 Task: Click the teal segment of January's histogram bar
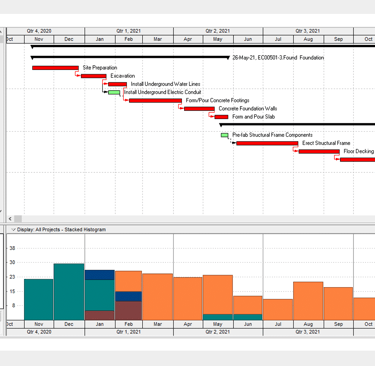click(x=100, y=295)
